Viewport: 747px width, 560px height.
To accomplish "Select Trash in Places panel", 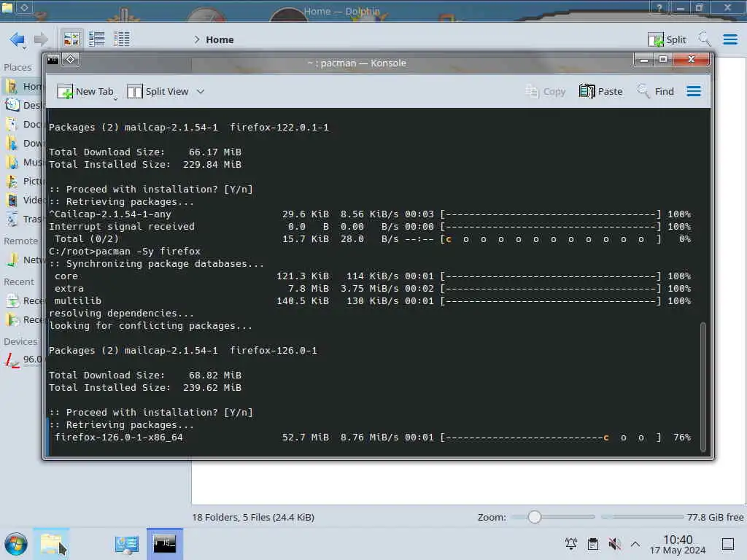I will 23,219.
